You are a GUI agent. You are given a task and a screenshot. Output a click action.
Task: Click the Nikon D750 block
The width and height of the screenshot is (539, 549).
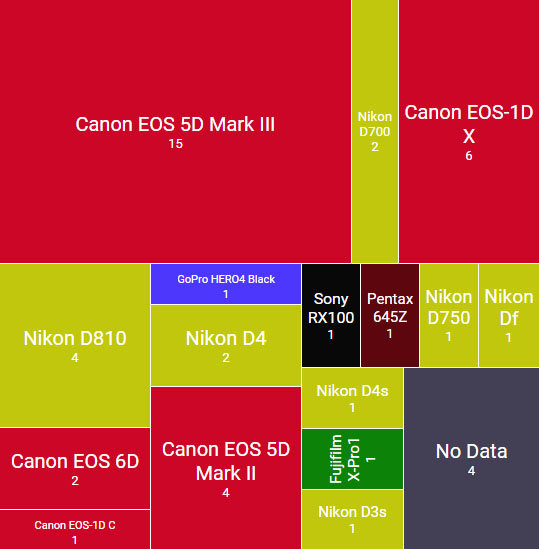[449, 315]
